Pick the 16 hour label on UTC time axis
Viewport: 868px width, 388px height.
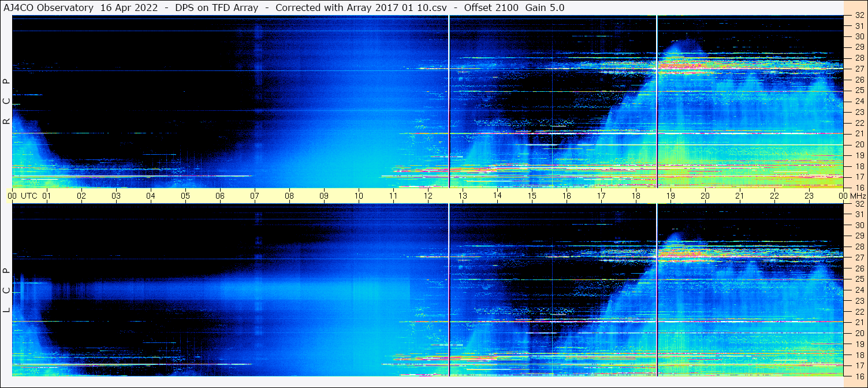pos(567,196)
